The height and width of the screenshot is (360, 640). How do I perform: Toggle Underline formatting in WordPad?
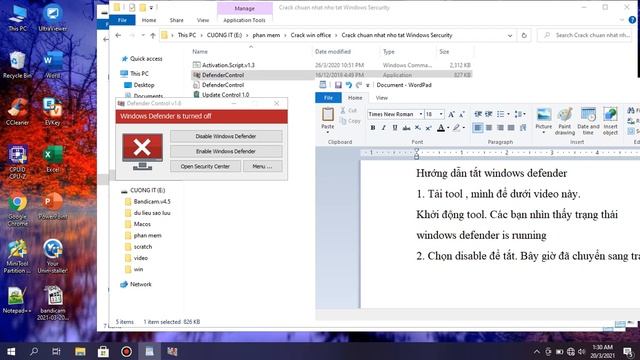395,128
